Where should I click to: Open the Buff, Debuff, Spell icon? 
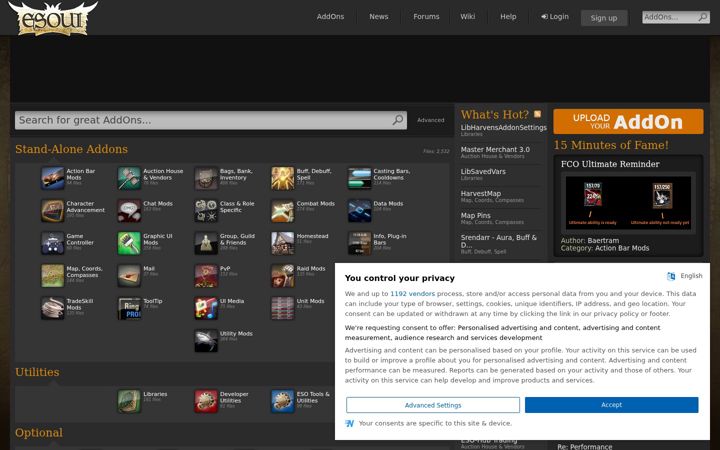tap(282, 178)
